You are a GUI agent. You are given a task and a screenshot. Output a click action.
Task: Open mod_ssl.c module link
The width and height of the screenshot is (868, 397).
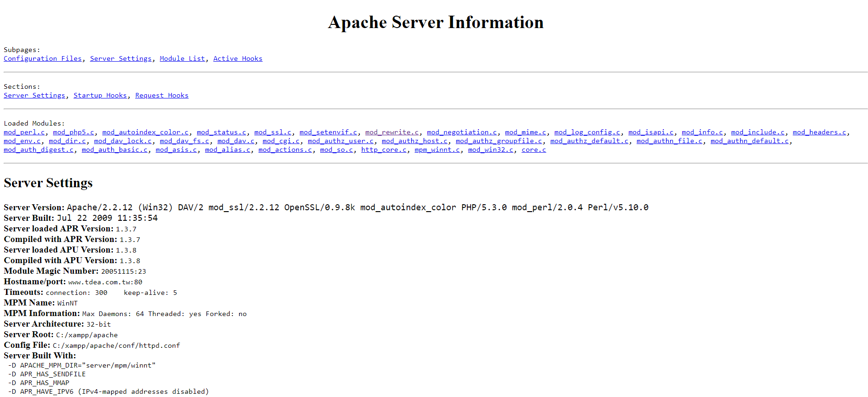(x=273, y=132)
